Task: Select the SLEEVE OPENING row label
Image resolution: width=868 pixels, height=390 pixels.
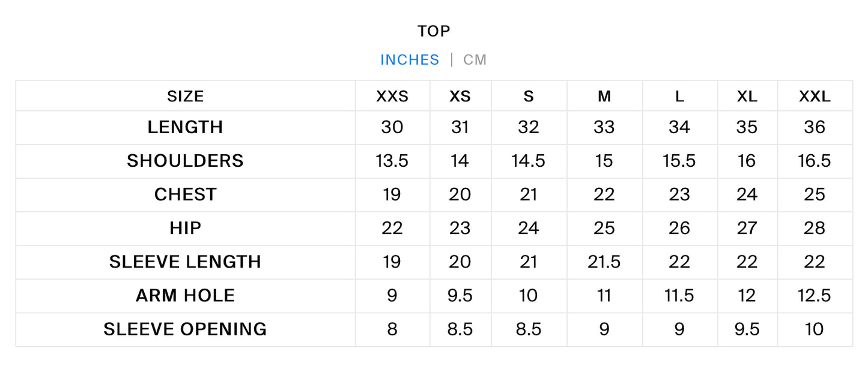Action: 185,329
